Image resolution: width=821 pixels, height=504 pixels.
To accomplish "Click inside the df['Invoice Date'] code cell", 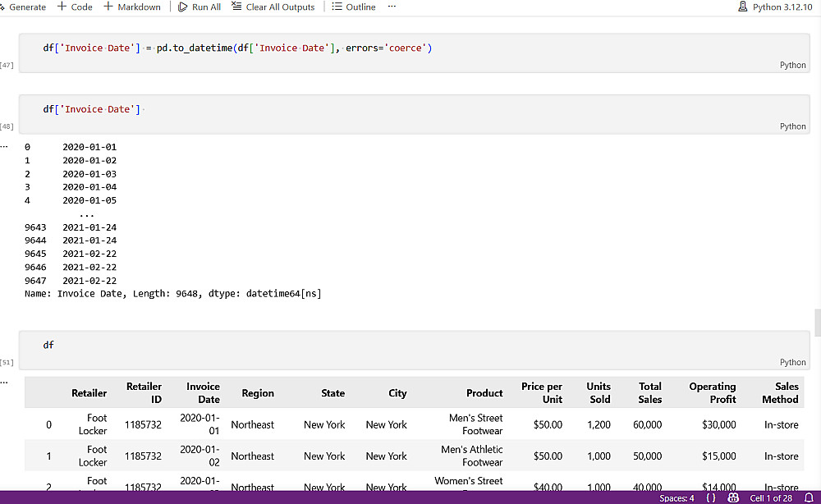I will [x=328, y=109].
